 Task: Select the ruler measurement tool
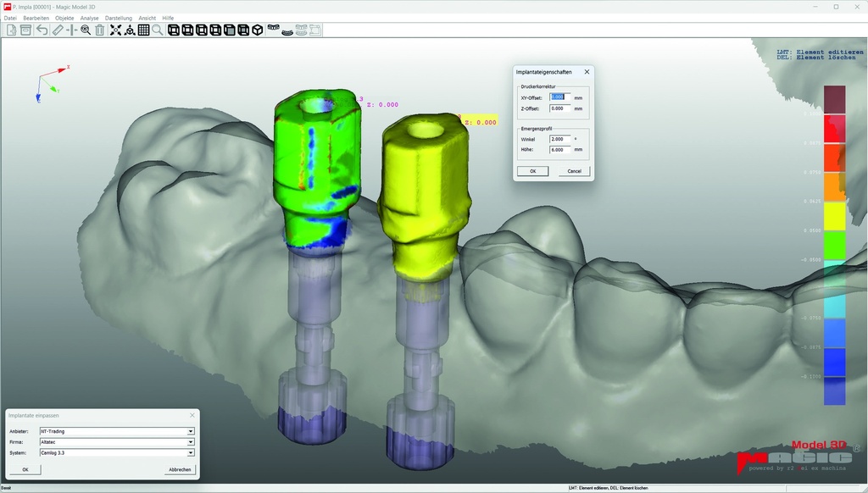coord(58,30)
